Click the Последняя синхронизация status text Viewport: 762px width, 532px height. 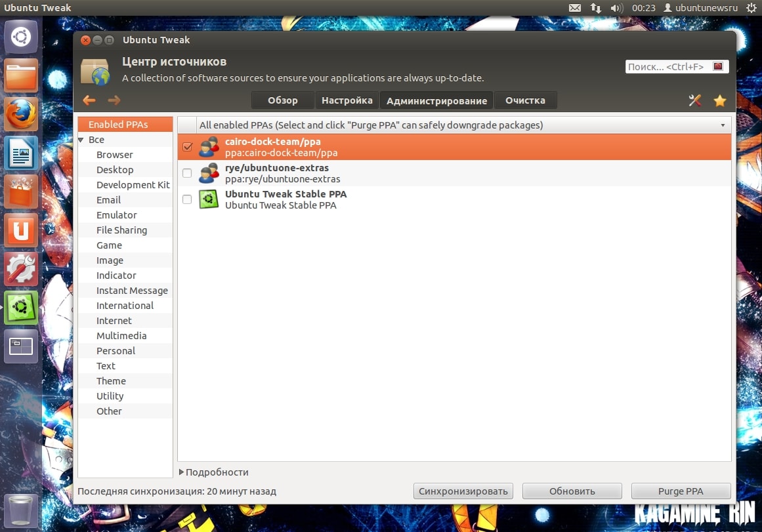click(x=177, y=491)
